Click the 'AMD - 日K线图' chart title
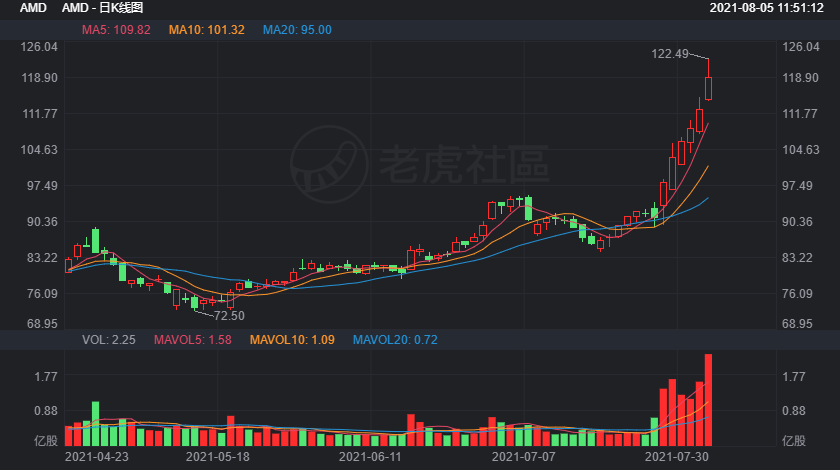The width and height of the screenshot is (840, 470). click(102, 8)
